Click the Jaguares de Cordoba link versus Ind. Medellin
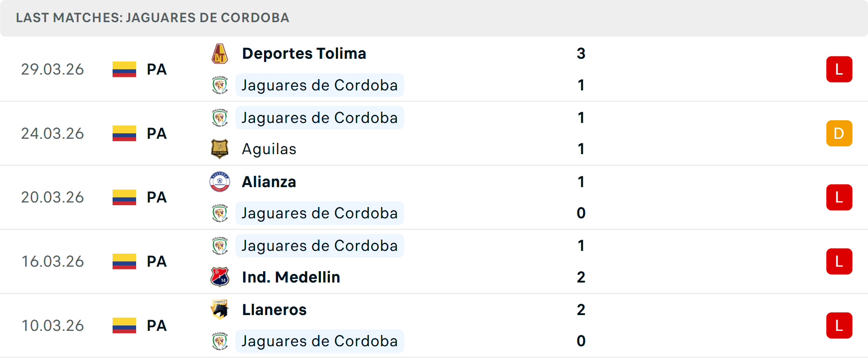The image size is (868, 358). click(x=320, y=245)
